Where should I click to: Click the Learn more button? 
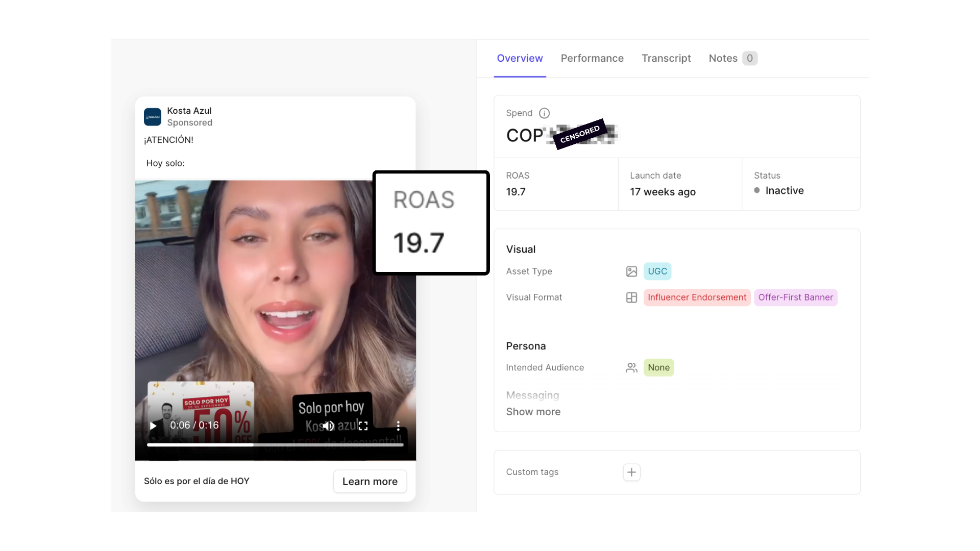370,482
